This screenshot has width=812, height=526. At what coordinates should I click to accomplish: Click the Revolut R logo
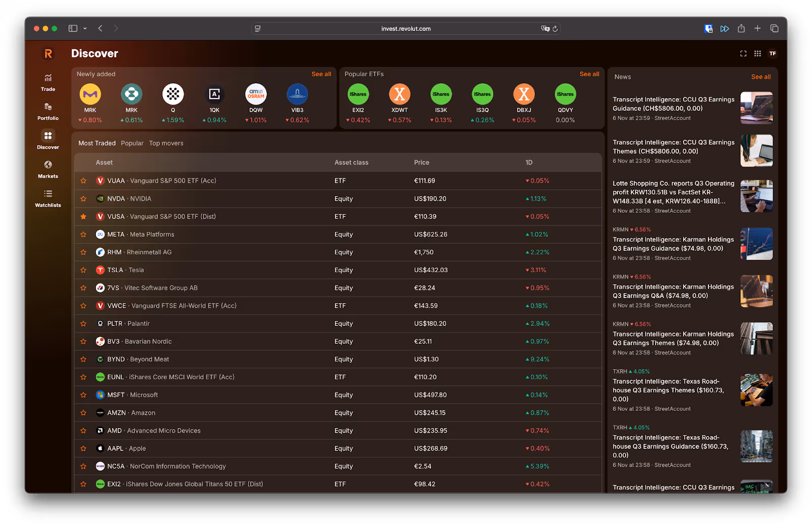[x=48, y=53]
